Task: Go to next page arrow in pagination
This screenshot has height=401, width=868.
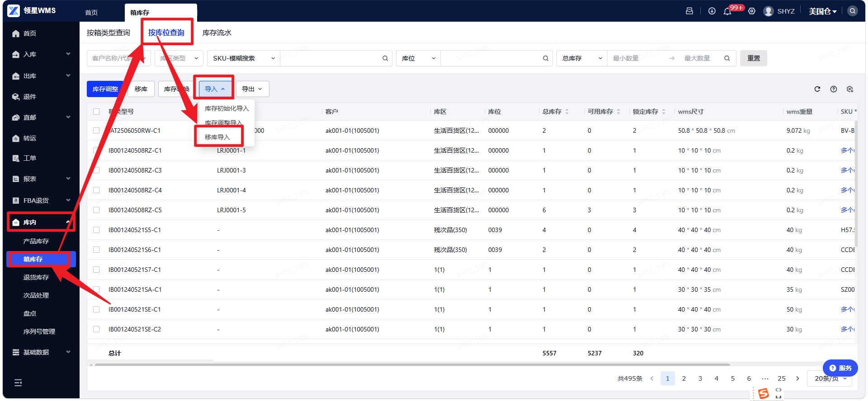Action: click(x=798, y=378)
